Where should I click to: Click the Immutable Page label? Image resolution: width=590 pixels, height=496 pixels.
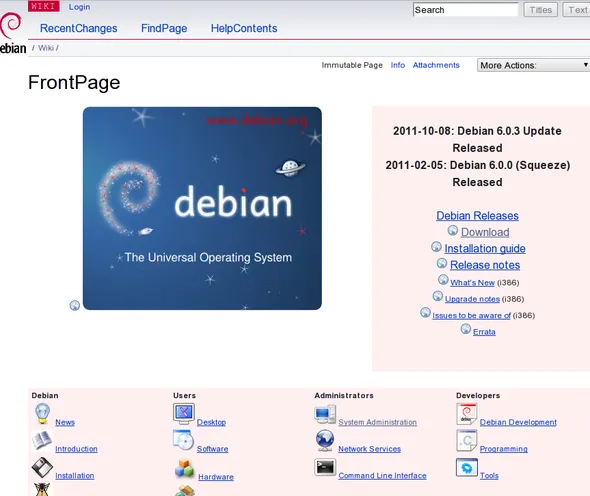coord(352,65)
